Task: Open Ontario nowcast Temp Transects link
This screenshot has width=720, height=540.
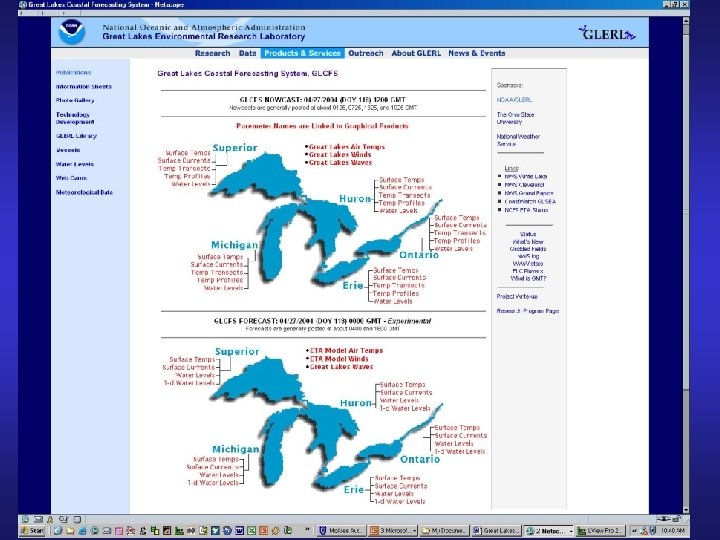Action: click(460, 233)
